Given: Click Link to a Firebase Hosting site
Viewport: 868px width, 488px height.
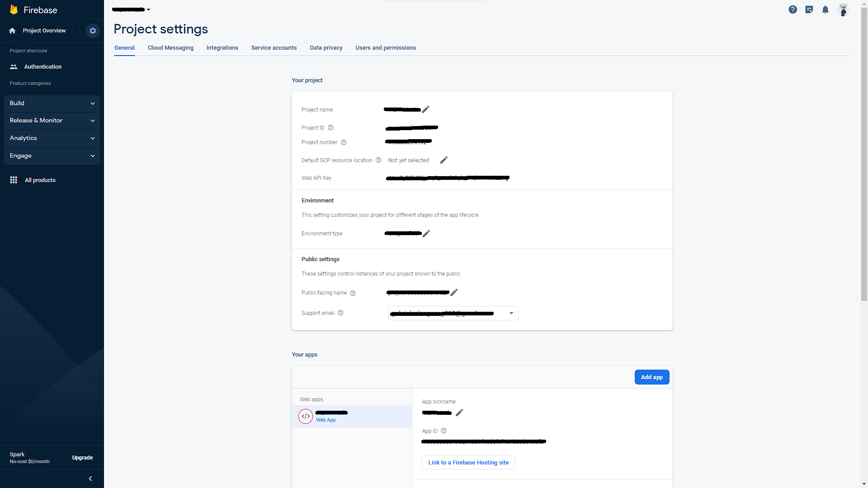Looking at the screenshot, I should pos(468,462).
